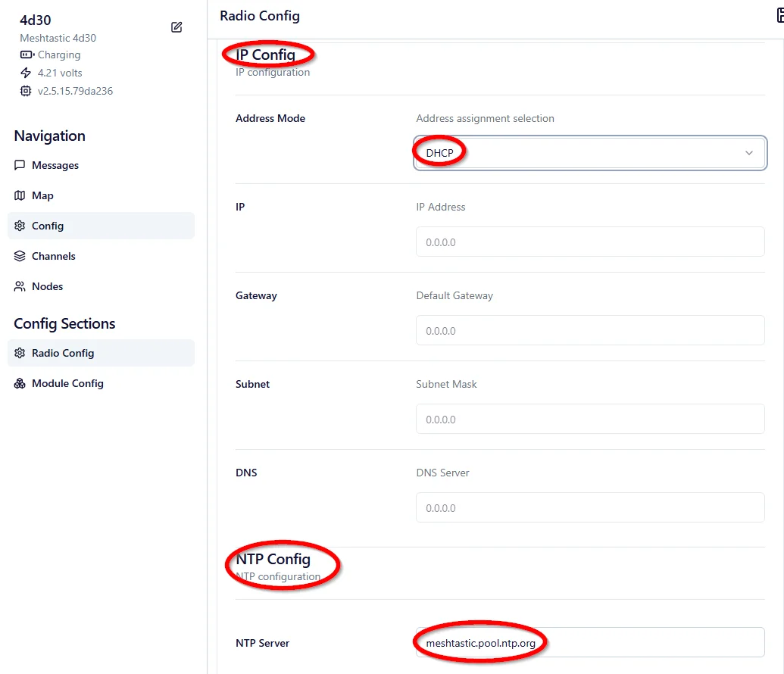
Task: Switch to Module Config section
Action: (101, 383)
